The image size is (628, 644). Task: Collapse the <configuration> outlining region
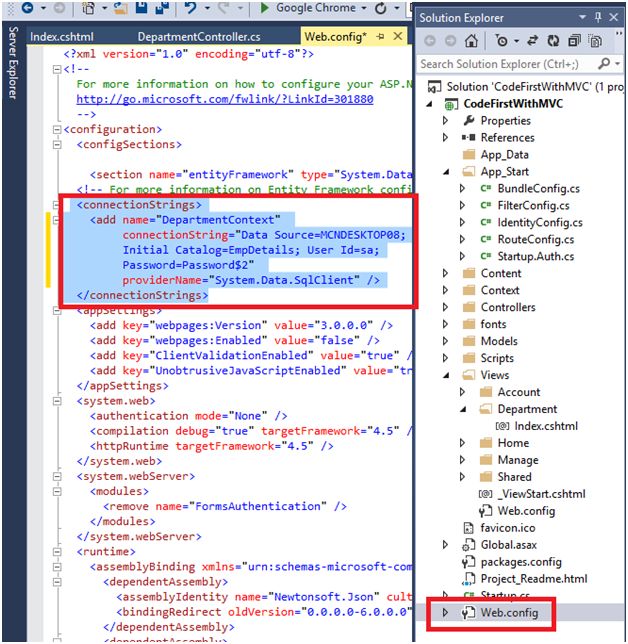[x=57, y=129]
